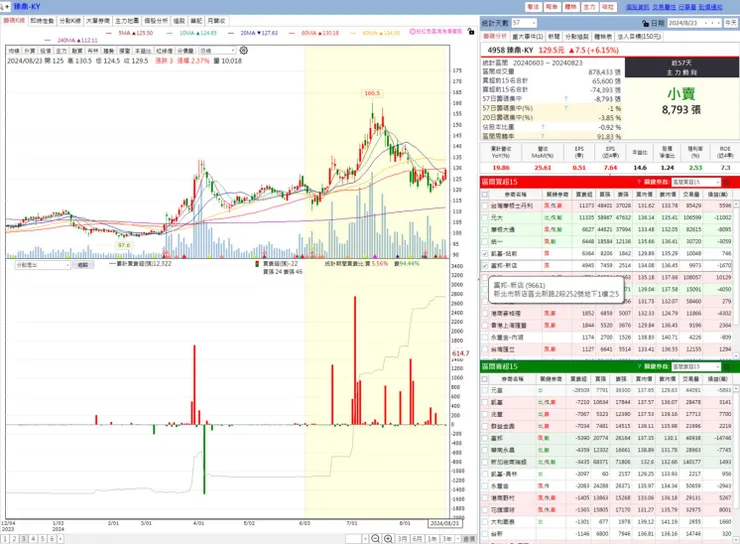This screenshot has width=740, height=544.
Task: Tick the checkbox for 元富 sell row
Action: [x=485, y=391]
